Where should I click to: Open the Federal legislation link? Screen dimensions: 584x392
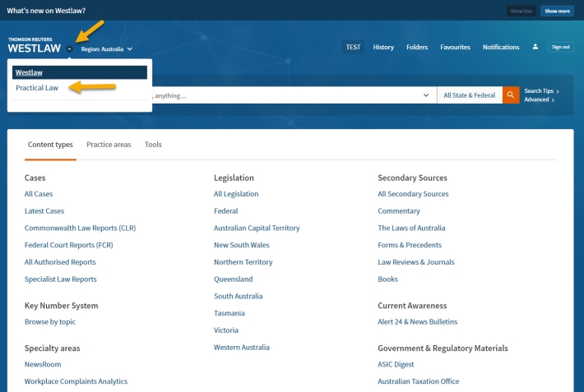tap(225, 211)
